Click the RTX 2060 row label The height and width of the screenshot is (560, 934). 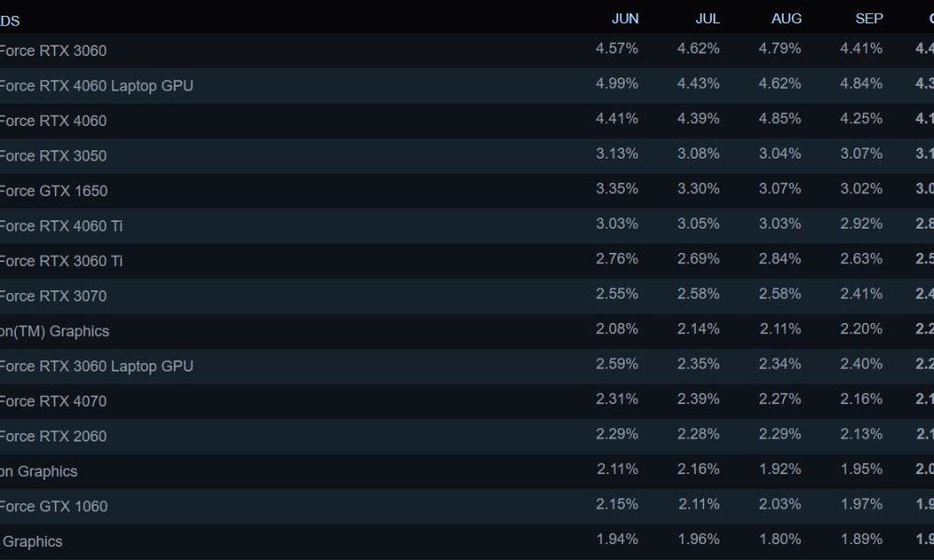tap(53, 436)
